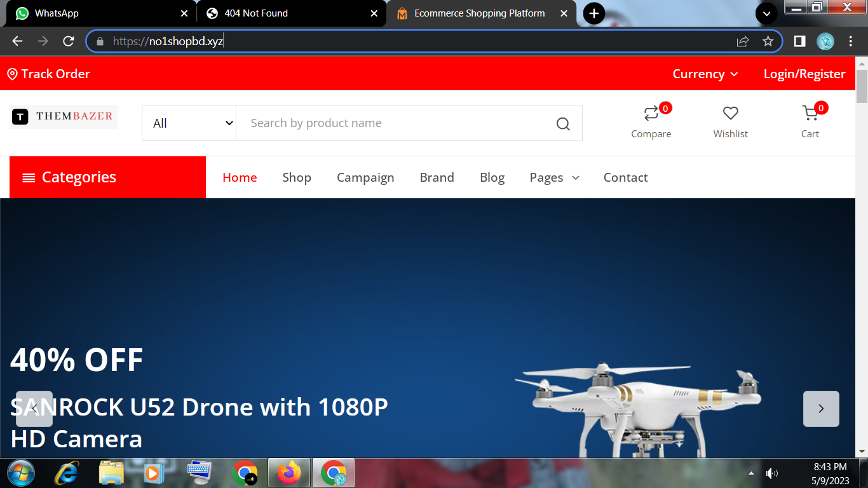Expand the Pages menu
Viewport: 868px width, 488px height.
554,178
